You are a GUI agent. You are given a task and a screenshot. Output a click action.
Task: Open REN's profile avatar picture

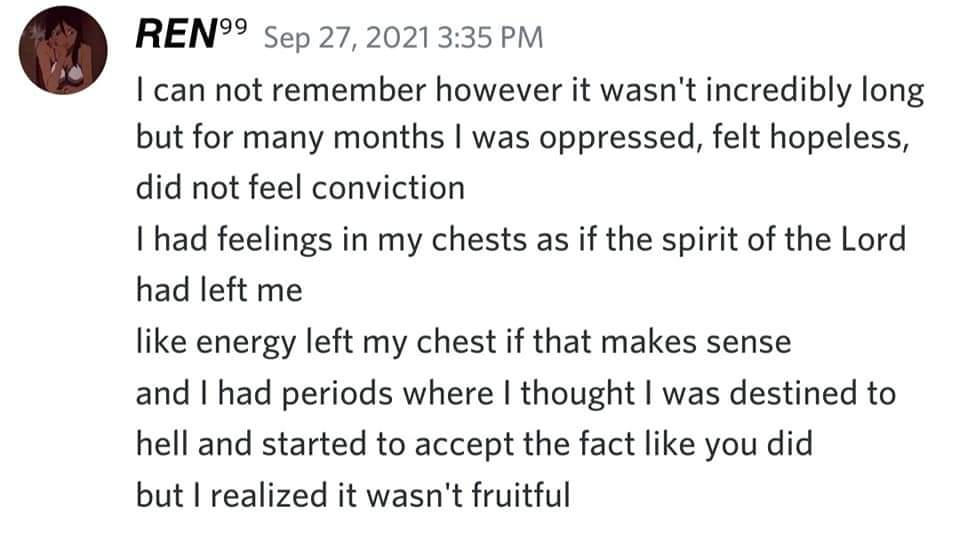coord(63,54)
